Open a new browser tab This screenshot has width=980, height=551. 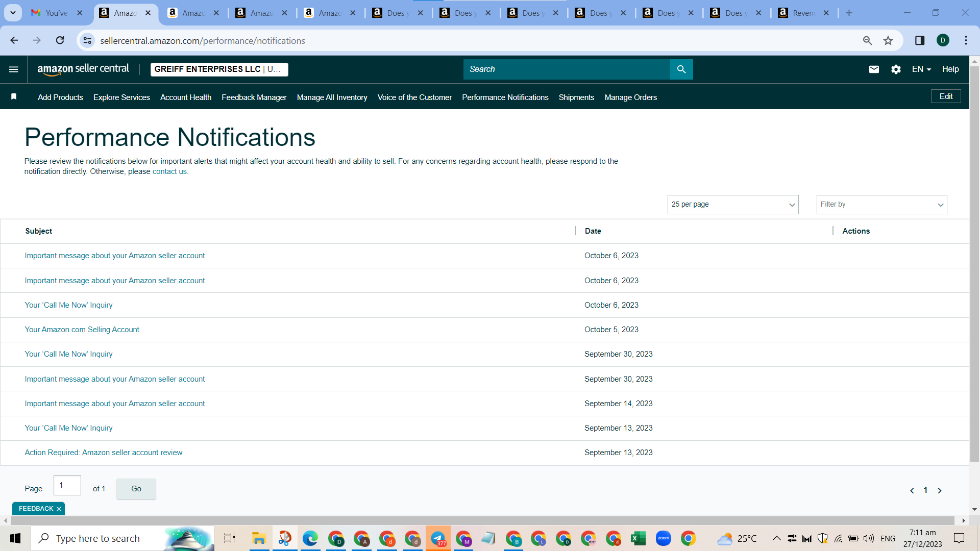tap(849, 13)
